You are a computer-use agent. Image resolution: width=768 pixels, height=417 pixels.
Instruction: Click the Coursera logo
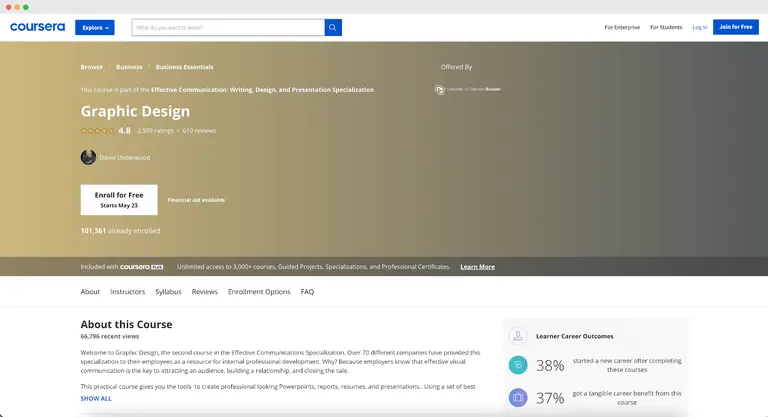coord(37,27)
